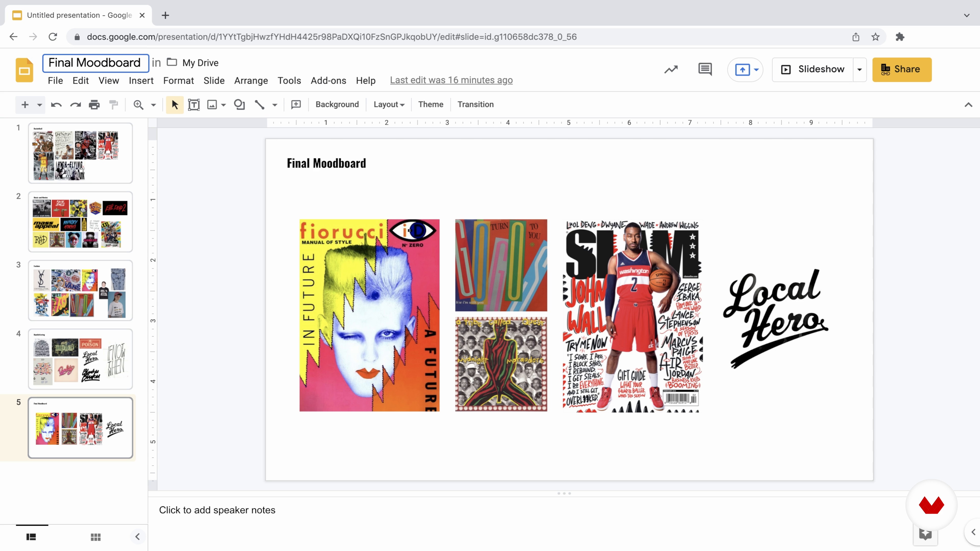Click the Theme button

coord(431,104)
